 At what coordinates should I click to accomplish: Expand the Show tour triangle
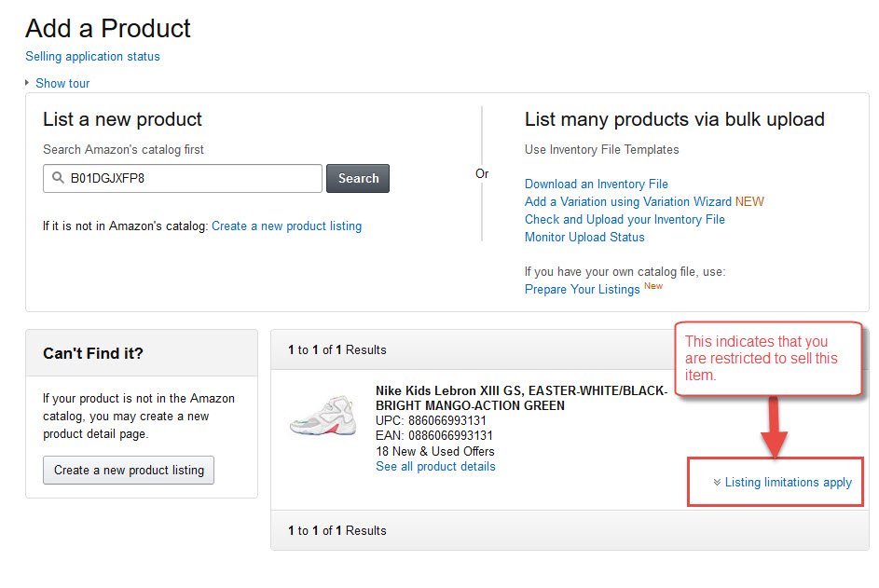pyautogui.click(x=27, y=82)
